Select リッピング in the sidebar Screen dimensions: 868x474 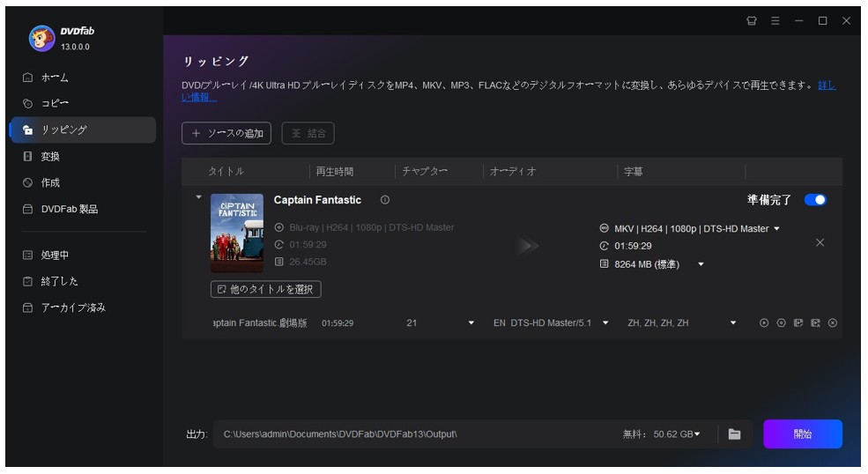pyautogui.click(x=83, y=130)
